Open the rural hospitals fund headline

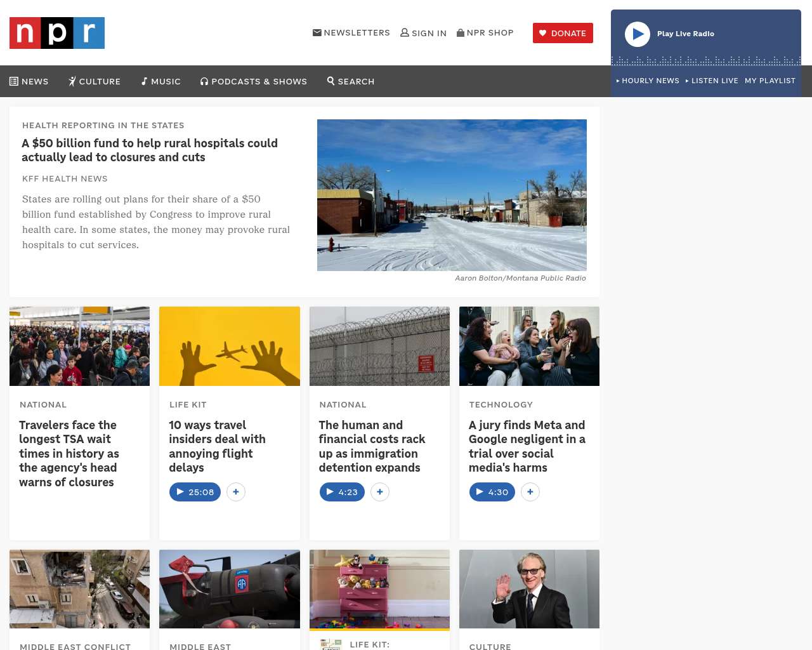point(150,150)
